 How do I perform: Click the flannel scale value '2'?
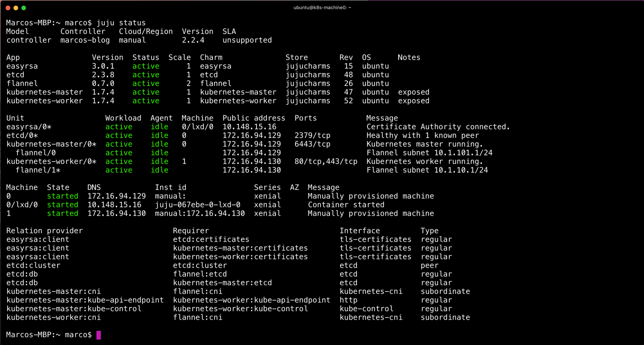click(189, 84)
